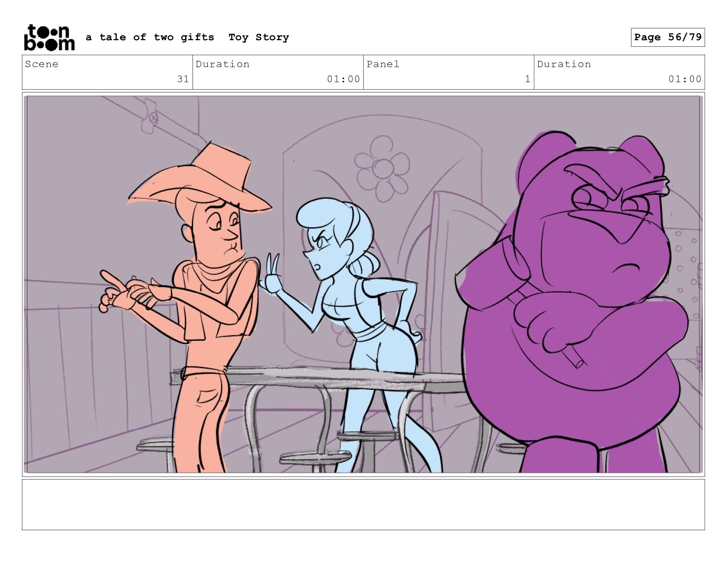Click the 'Scene' label
This screenshot has width=728, height=563.
coord(41,64)
